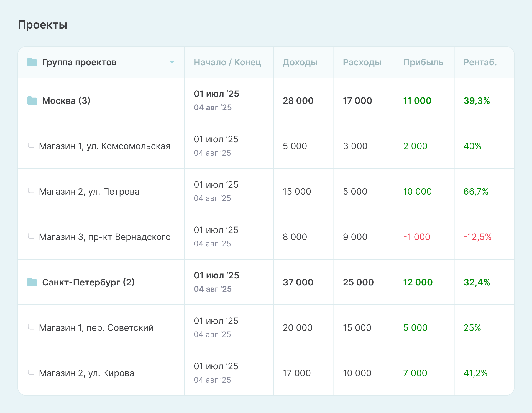Screen dimensions: 532x413
Task: Click the Прибыль column header
Action: click(x=423, y=62)
